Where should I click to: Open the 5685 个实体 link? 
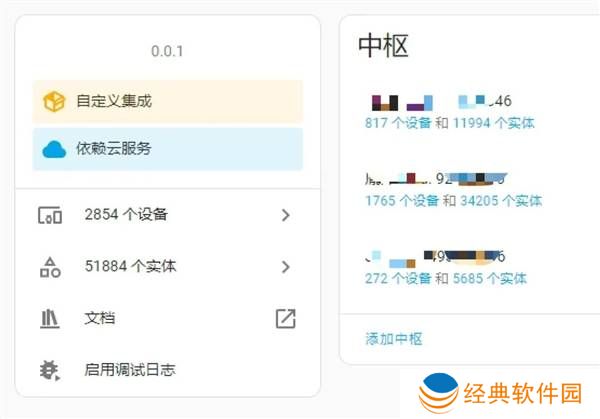(489, 278)
